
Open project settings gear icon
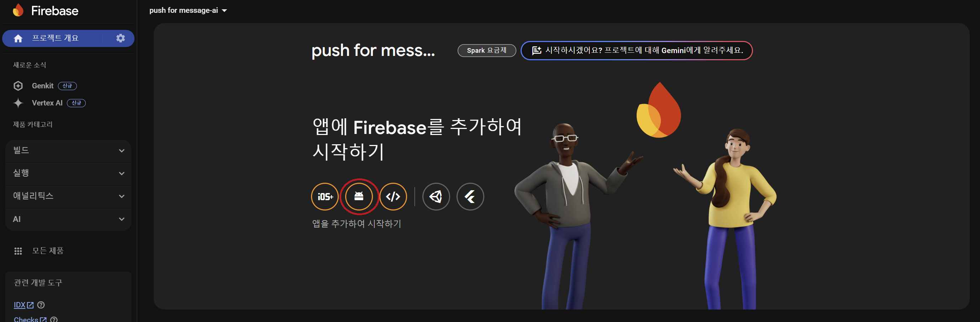(x=121, y=38)
